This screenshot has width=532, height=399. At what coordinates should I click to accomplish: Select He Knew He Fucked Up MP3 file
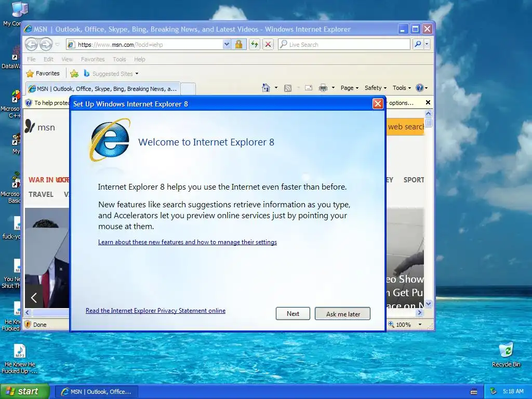coord(19,359)
